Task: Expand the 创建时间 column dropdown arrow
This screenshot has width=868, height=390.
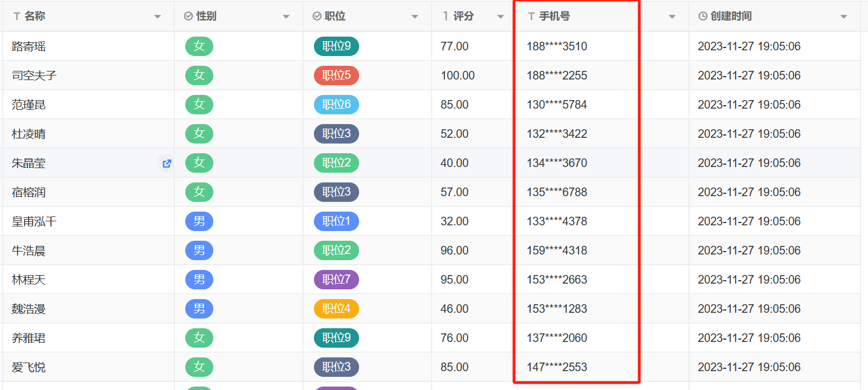Action: point(843,17)
